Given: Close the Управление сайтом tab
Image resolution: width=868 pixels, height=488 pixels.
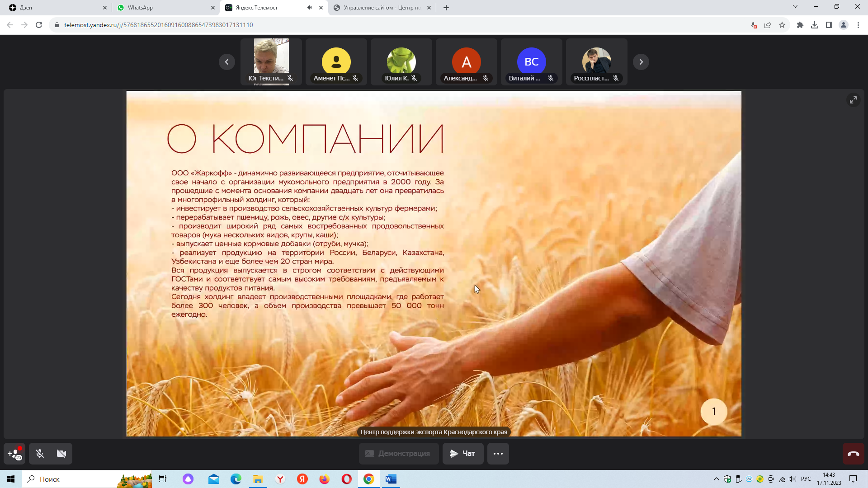Looking at the screenshot, I should pyautogui.click(x=429, y=8).
